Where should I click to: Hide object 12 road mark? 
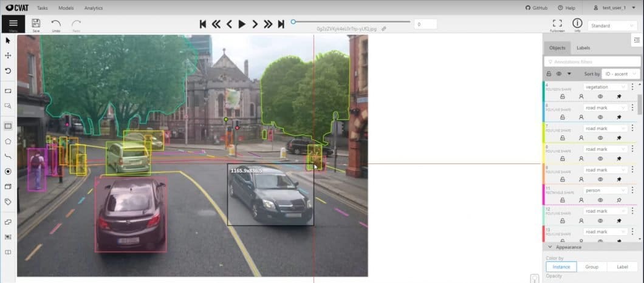pyautogui.click(x=600, y=220)
